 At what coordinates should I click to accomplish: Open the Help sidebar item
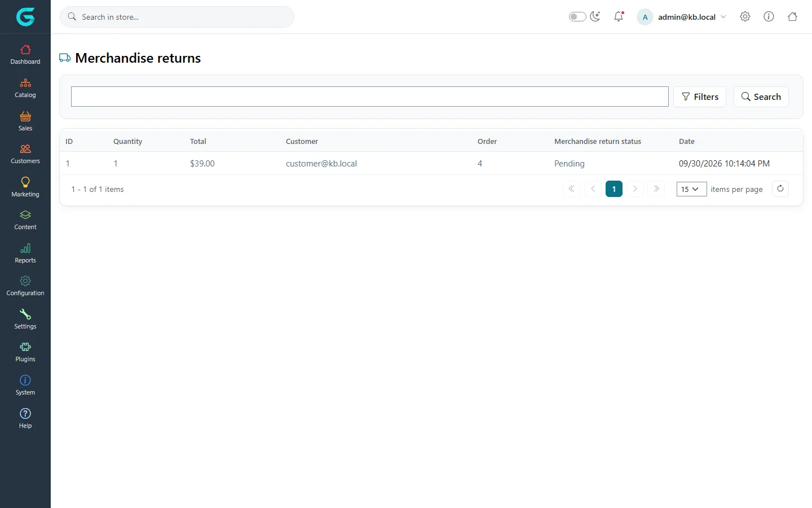pyautogui.click(x=25, y=419)
